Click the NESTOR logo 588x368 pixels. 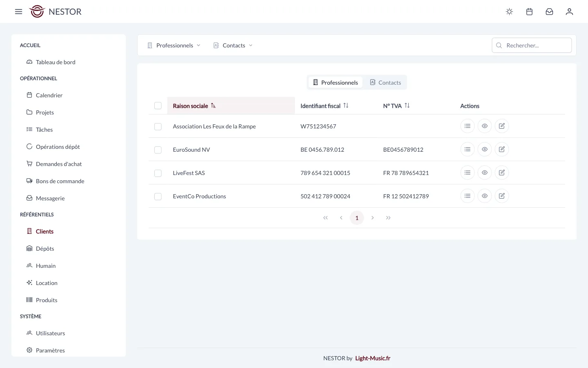pyautogui.click(x=56, y=11)
